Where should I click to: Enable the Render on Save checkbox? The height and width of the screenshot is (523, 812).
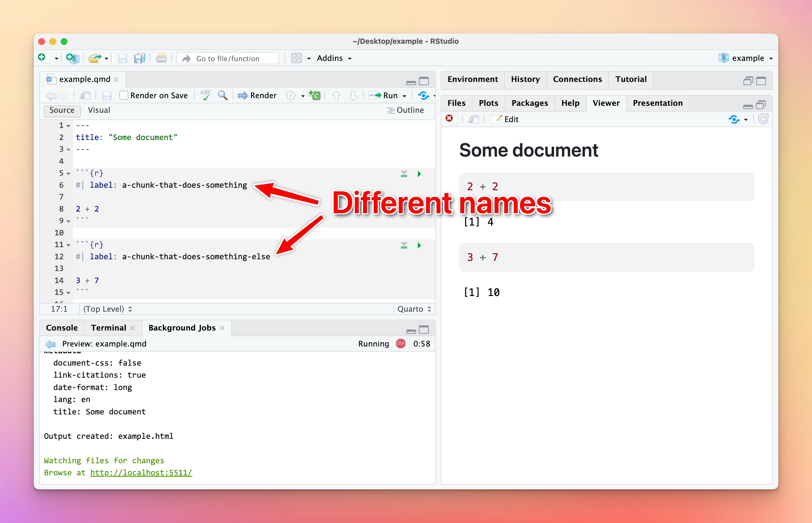pos(124,95)
